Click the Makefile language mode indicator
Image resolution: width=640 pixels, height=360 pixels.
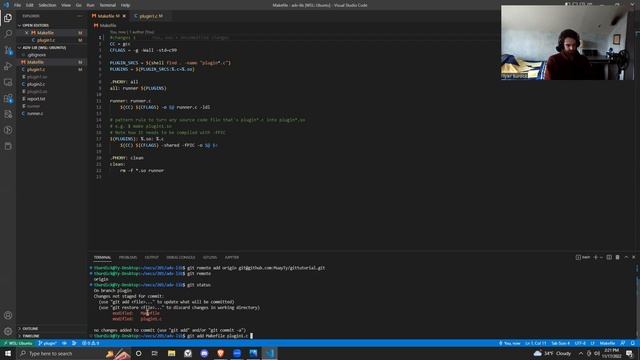607,343
